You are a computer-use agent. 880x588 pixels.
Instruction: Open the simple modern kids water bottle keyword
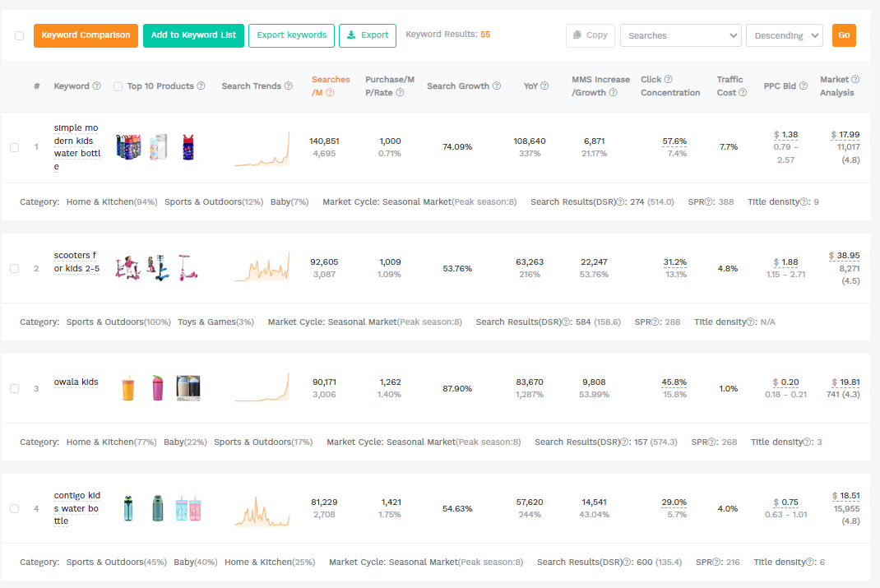(x=76, y=147)
